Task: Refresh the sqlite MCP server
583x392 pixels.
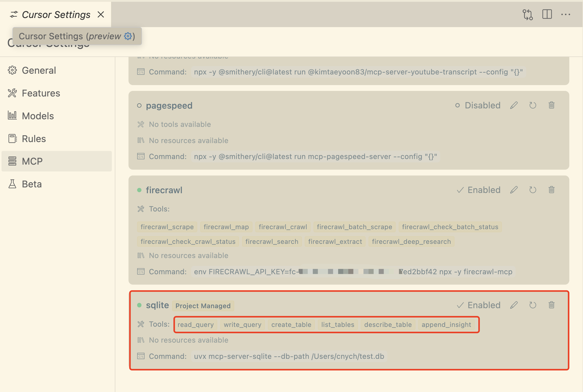Action: pyautogui.click(x=533, y=305)
